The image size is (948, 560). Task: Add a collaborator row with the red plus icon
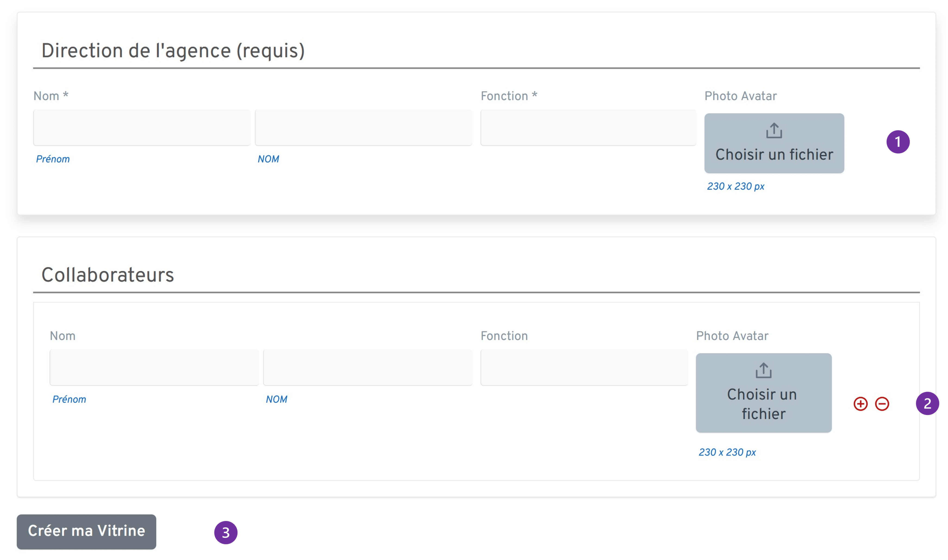click(x=860, y=404)
